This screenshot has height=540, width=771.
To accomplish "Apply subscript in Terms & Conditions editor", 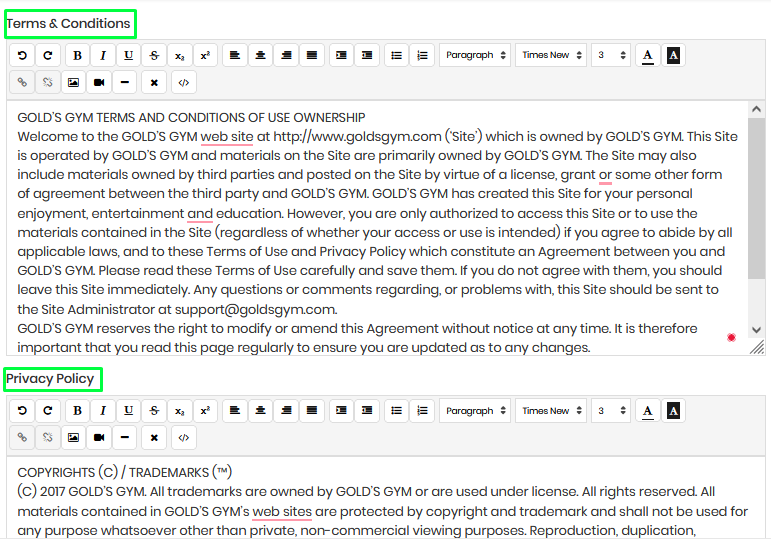I will click(179, 55).
